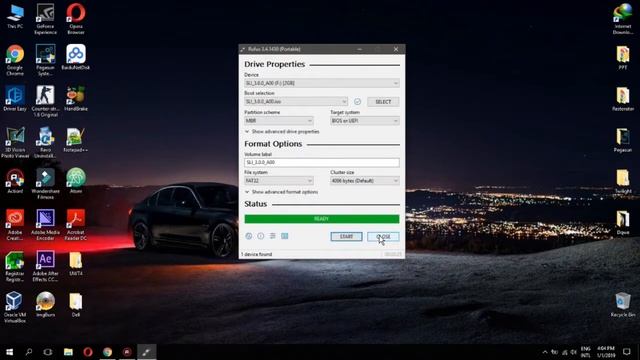Open Task View on the taskbar
The image size is (640, 360).
point(48,352)
